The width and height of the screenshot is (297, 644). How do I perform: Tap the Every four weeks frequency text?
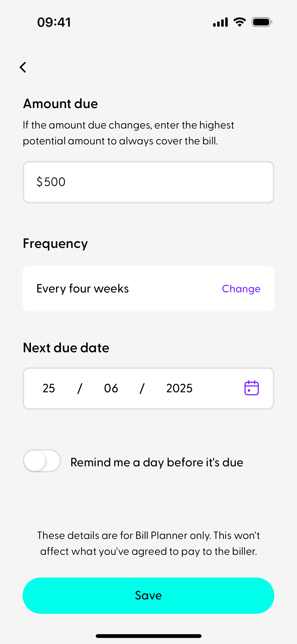(x=83, y=289)
